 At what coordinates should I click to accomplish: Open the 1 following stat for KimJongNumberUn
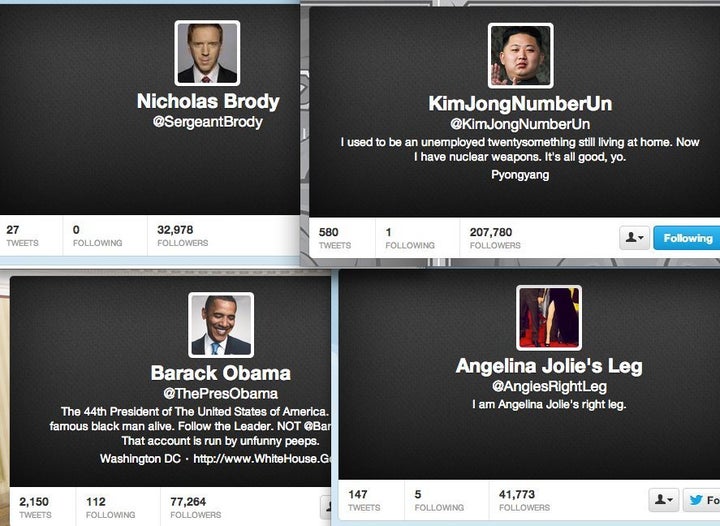[x=410, y=238]
